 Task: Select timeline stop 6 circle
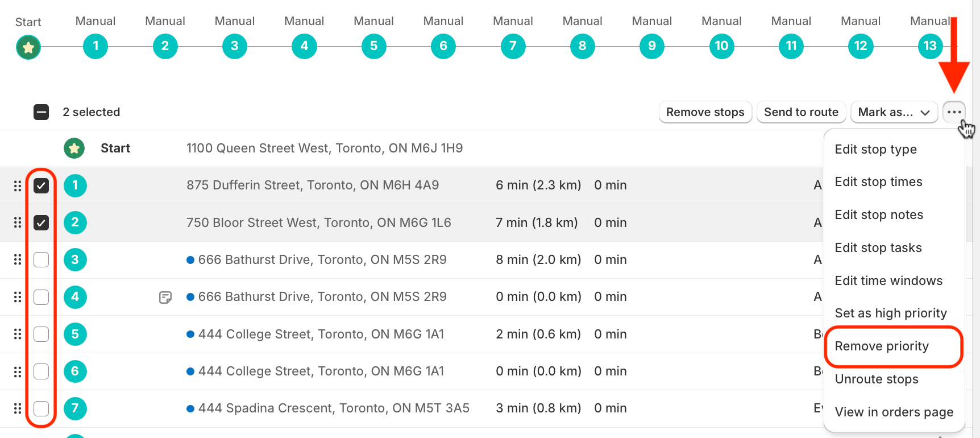coord(443,46)
